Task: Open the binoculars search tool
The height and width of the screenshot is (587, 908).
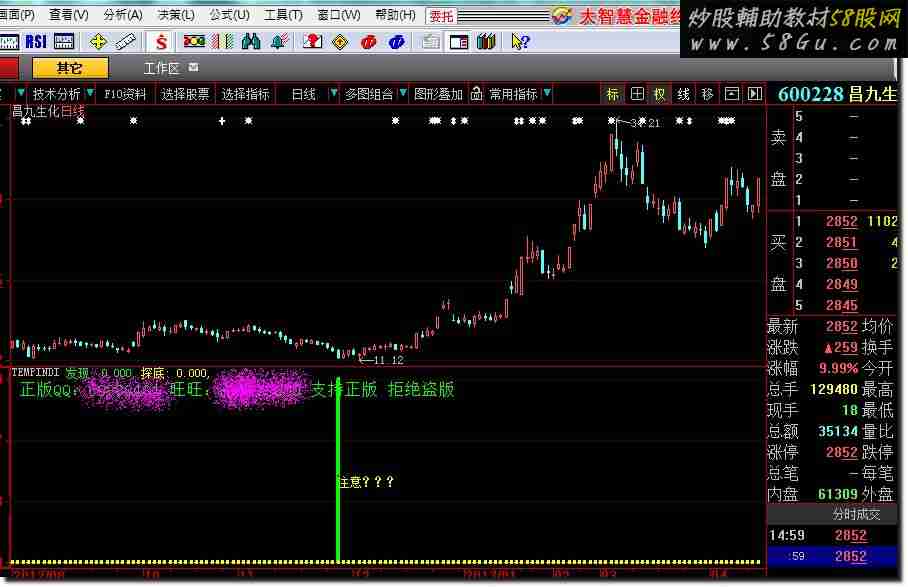Action: coord(251,42)
